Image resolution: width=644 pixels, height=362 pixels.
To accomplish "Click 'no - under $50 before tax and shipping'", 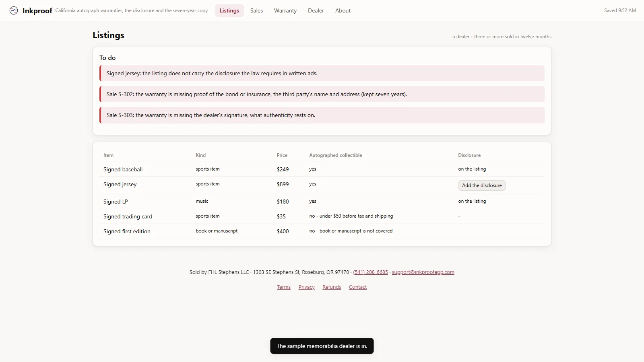I will click(x=351, y=216).
